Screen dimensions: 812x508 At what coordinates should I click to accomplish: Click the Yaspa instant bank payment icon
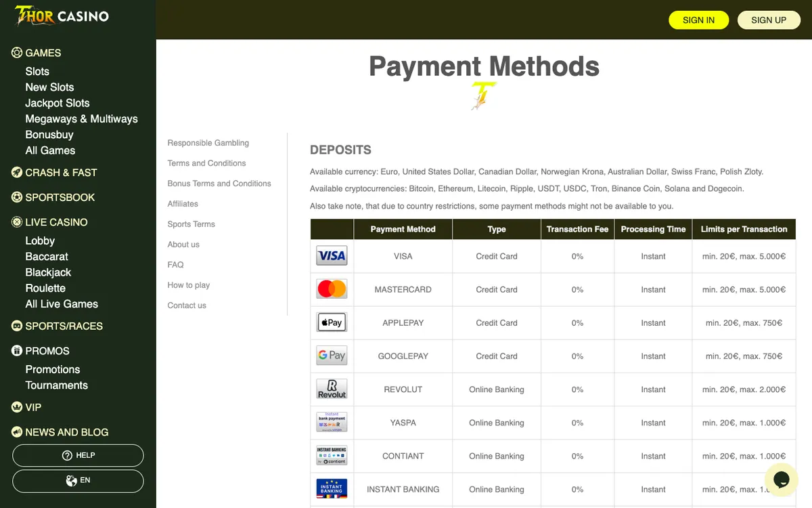click(332, 423)
